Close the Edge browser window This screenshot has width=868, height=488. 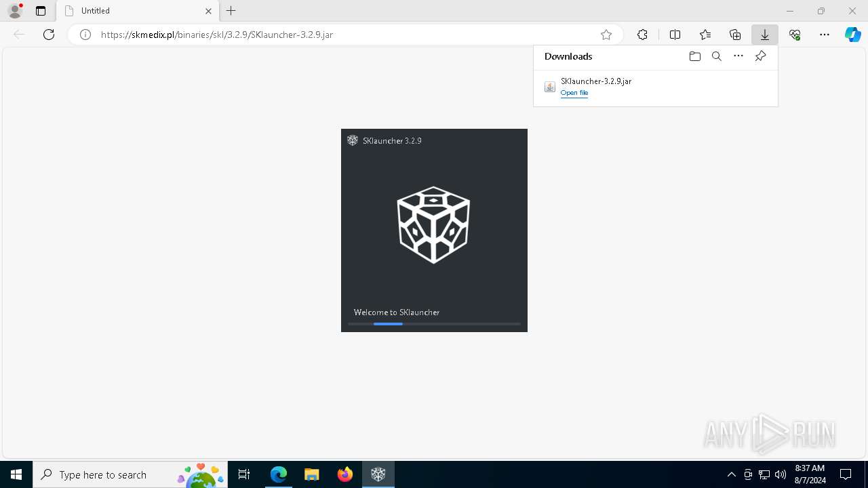(x=852, y=11)
